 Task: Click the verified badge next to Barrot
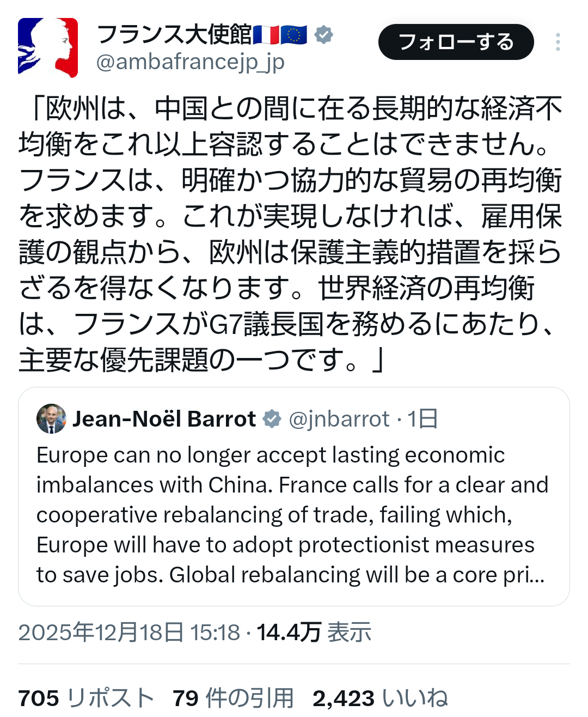pyautogui.click(x=272, y=419)
